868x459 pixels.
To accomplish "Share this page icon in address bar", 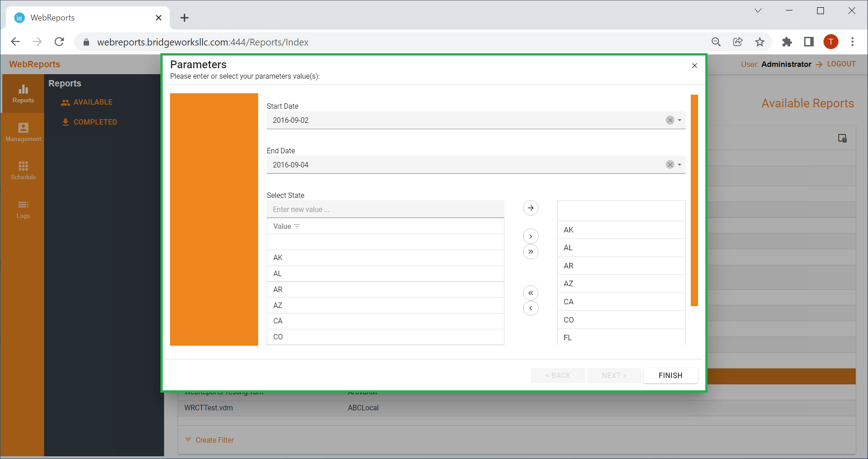I will click(x=738, y=42).
